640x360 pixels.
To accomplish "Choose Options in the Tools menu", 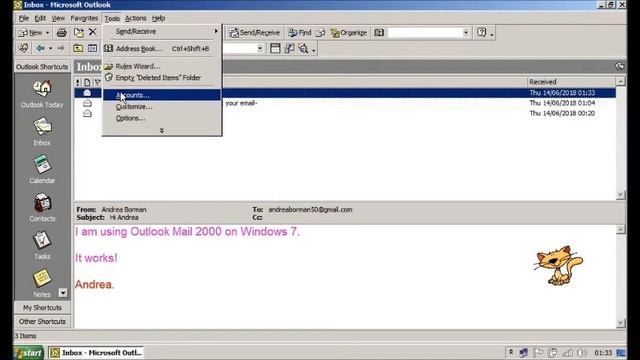I will click(162, 118).
